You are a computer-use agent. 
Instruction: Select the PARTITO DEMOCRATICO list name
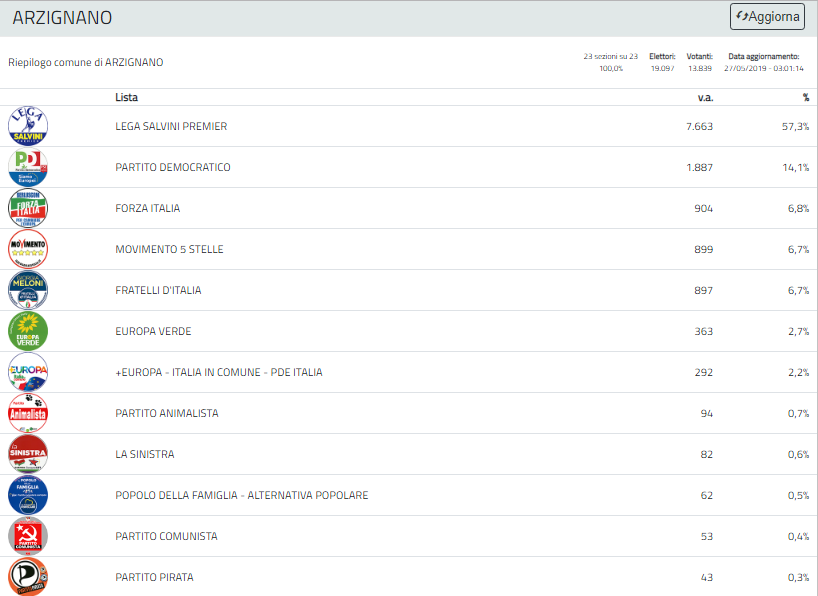[x=173, y=167]
